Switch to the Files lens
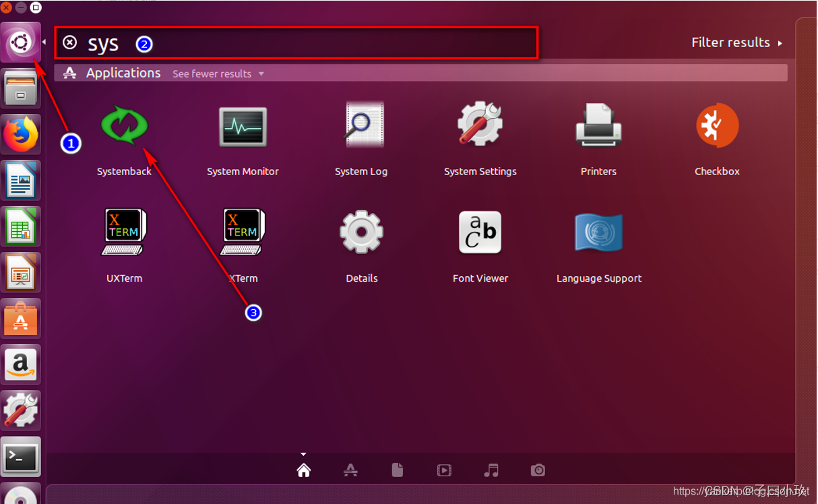Viewport: 818px width, 504px height. (398, 470)
